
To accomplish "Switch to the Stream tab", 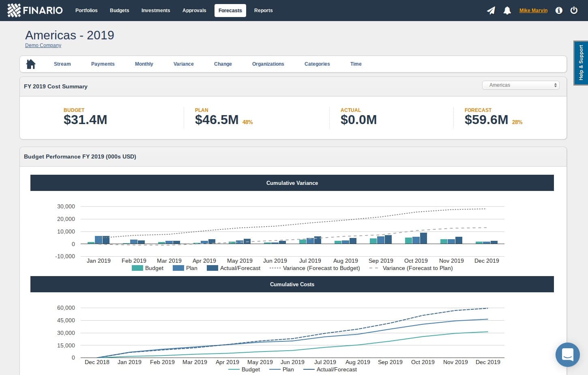I will tap(62, 64).
